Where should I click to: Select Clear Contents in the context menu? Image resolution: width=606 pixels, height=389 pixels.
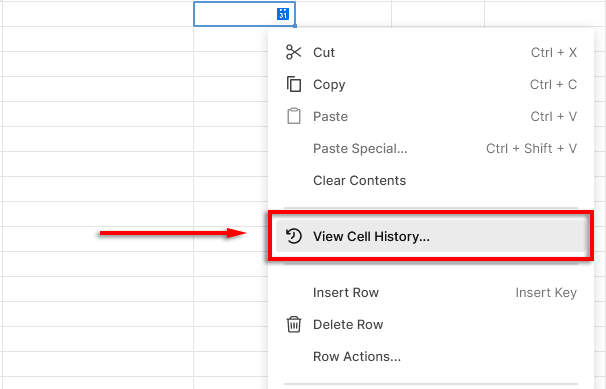point(431,180)
